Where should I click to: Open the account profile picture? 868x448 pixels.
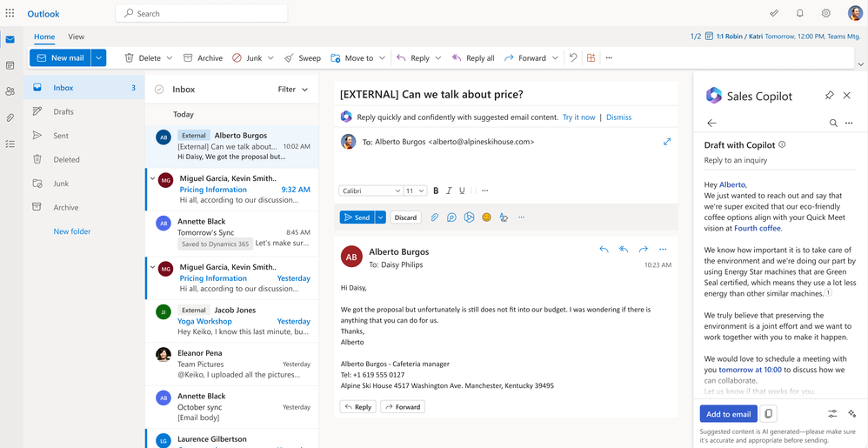pos(855,13)
